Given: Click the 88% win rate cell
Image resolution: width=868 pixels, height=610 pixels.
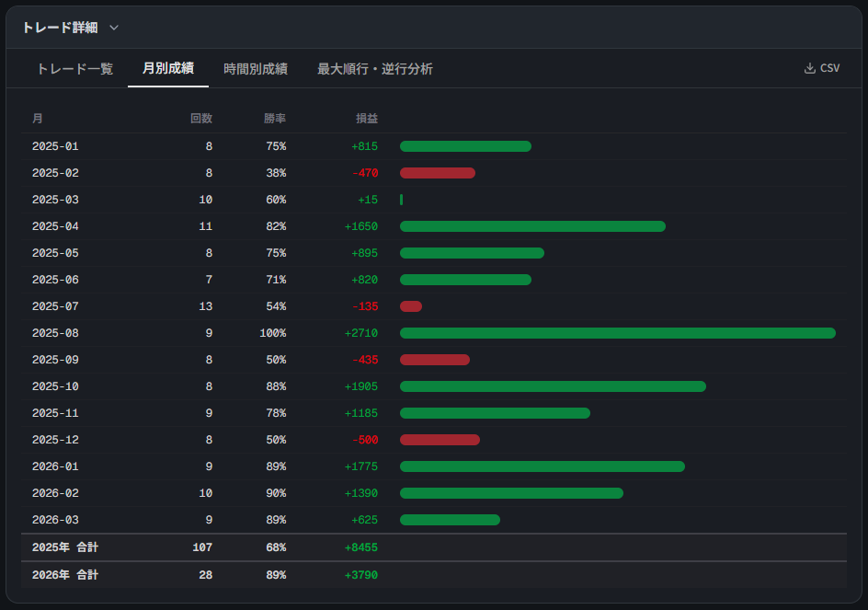Looking at the screenshot, I should [x=276, y=386].
